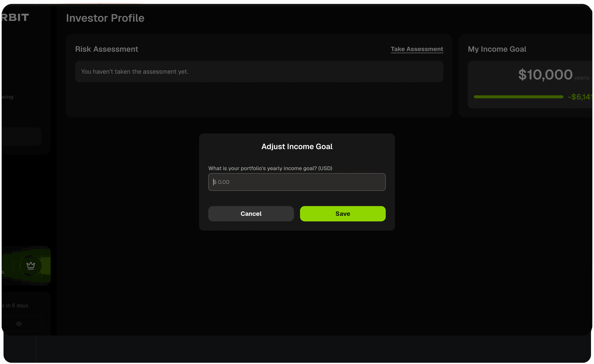The image size is (594, 364).
Task: Save the adjusted income goal
Action: pyautogui.click(x=342, y=214)
